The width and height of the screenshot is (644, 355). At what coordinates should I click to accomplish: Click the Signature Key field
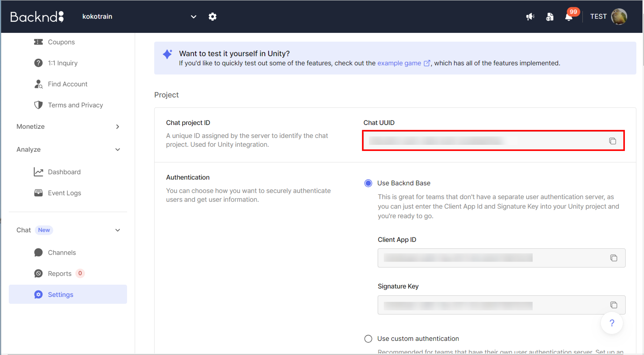[x=501, y=305]
